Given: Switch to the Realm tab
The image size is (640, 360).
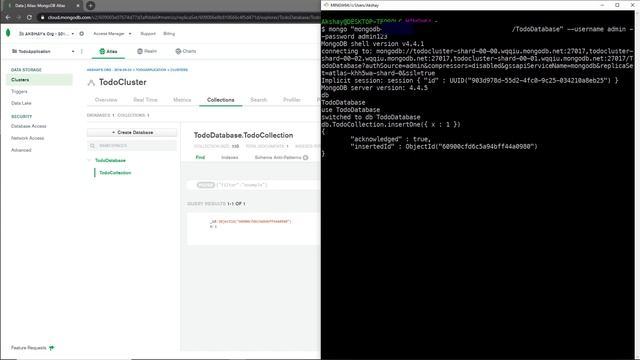Looking at the screenshot, I should [147, 51].
